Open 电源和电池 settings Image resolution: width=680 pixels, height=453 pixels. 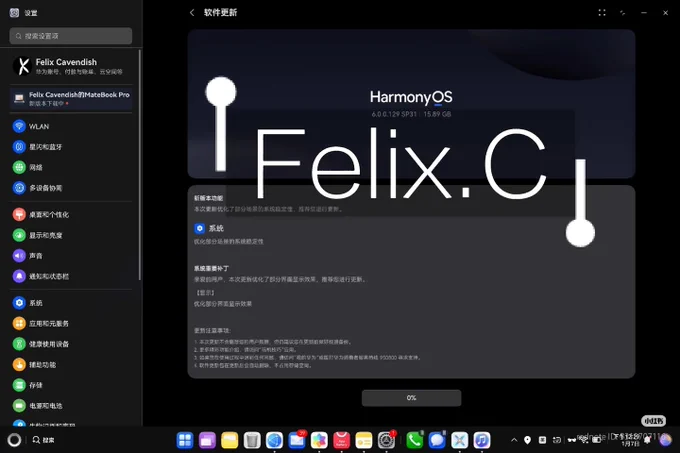(71, 406)
